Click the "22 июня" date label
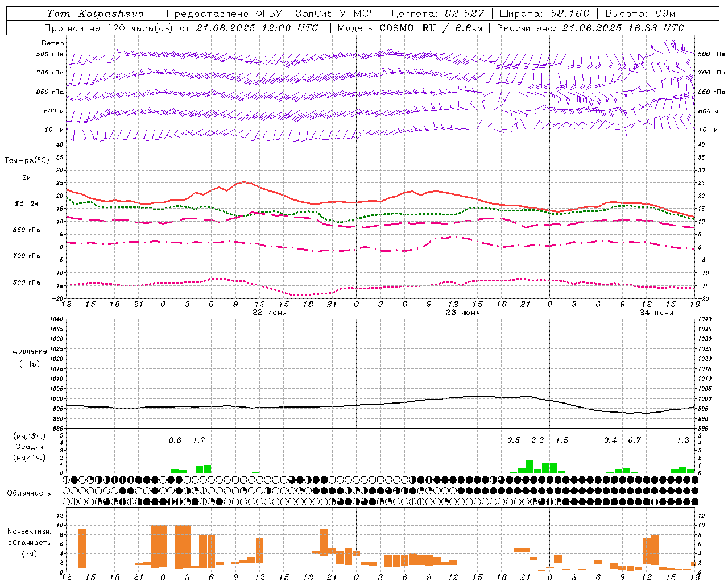 (270, 313)
